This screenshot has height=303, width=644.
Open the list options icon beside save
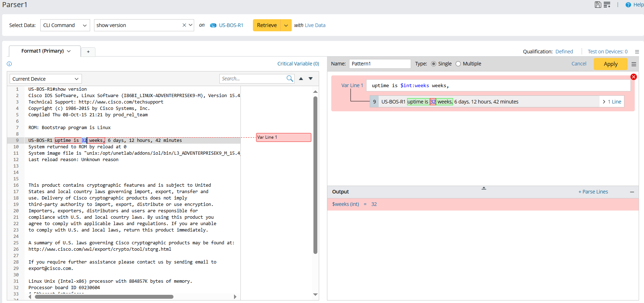pyautogui.click(x=607, y=5)
